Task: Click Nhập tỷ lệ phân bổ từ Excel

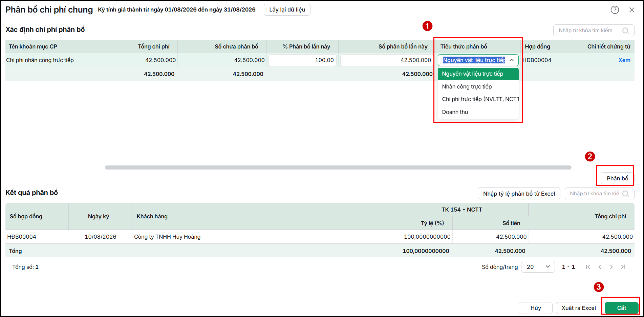Action: [x=519, y=194]
